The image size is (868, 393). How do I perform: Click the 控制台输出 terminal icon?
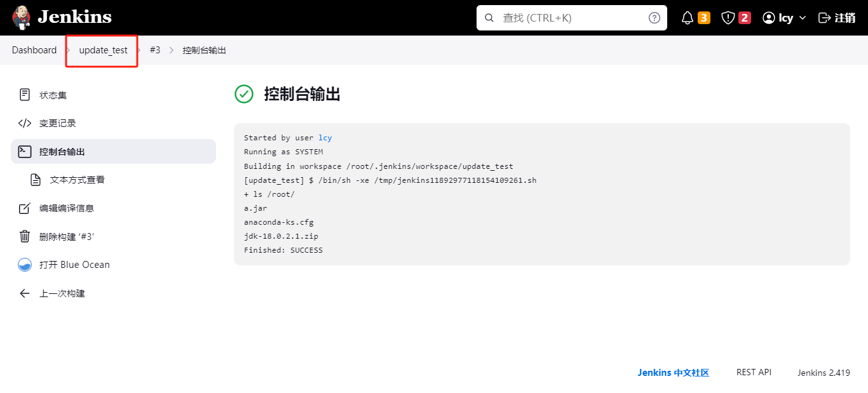[x=25, y=151]
